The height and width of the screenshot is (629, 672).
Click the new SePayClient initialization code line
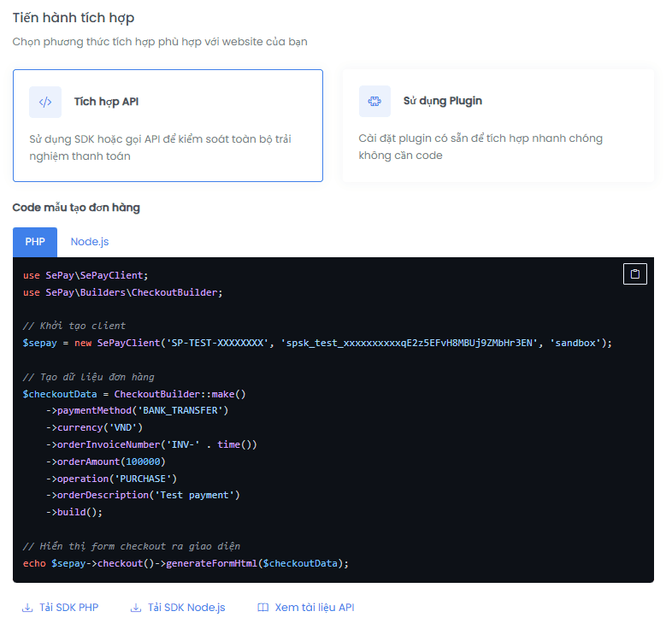pyautogui.click(x=317, y=343)
